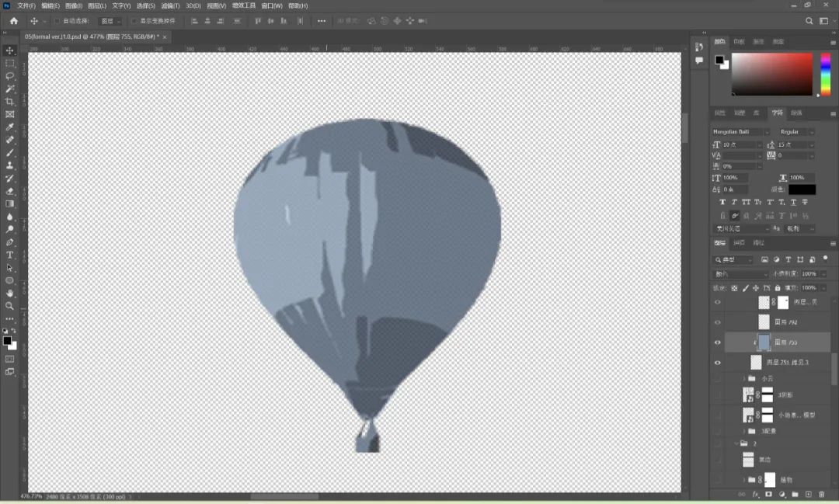Click the black text color swatch
This screenshot has height=504, width=839.
pyautogui.click(x=802, y=189)
